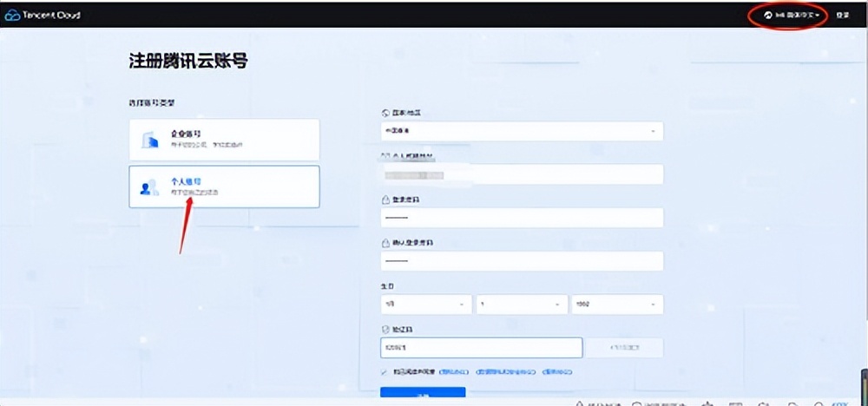
Task: Expand the birthday year dropdown
Action: (617, 304)
